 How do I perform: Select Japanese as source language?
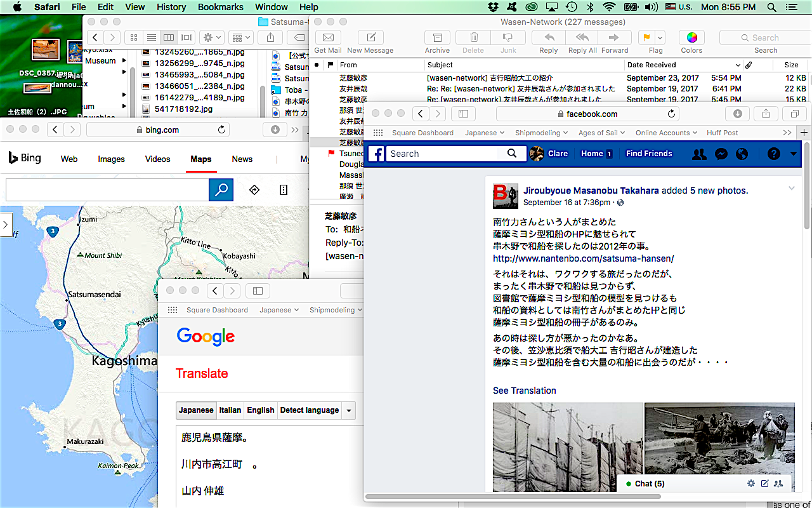coord(196,410)
